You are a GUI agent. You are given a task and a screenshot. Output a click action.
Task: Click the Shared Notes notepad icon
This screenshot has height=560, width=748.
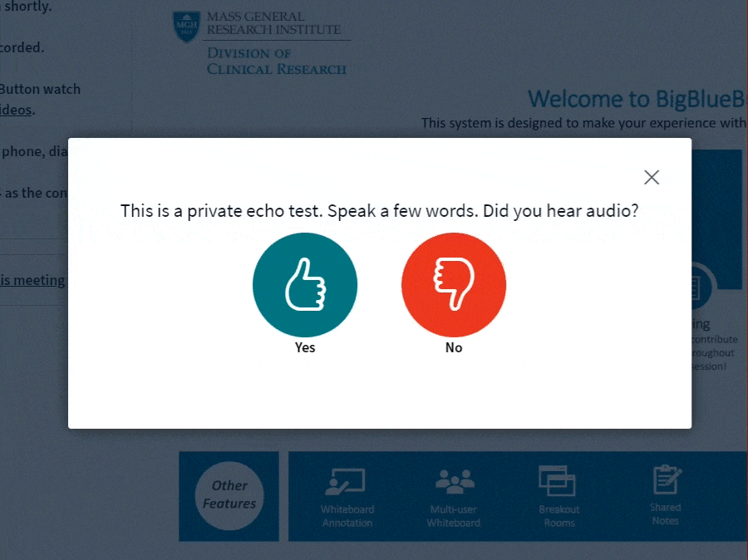click(x=667, y=479)
